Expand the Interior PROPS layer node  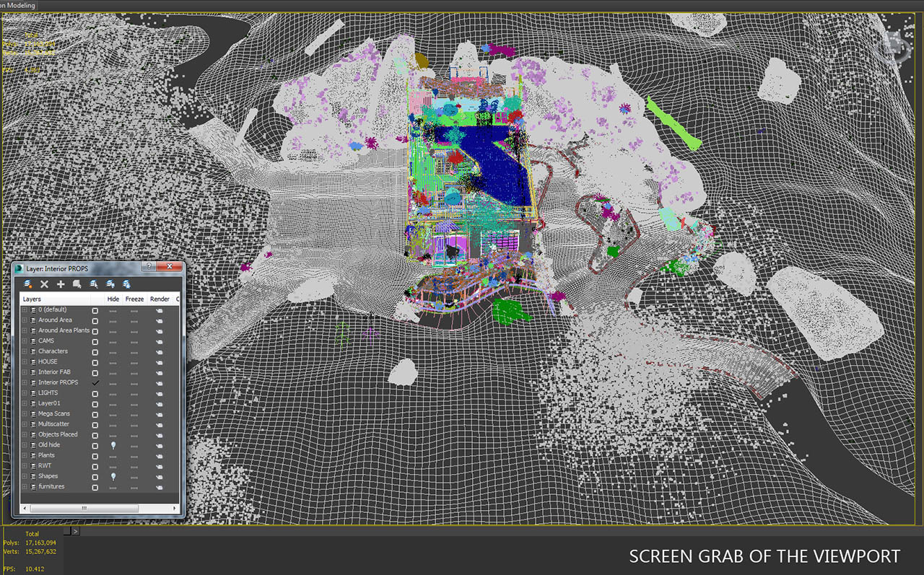coord(25,382)
